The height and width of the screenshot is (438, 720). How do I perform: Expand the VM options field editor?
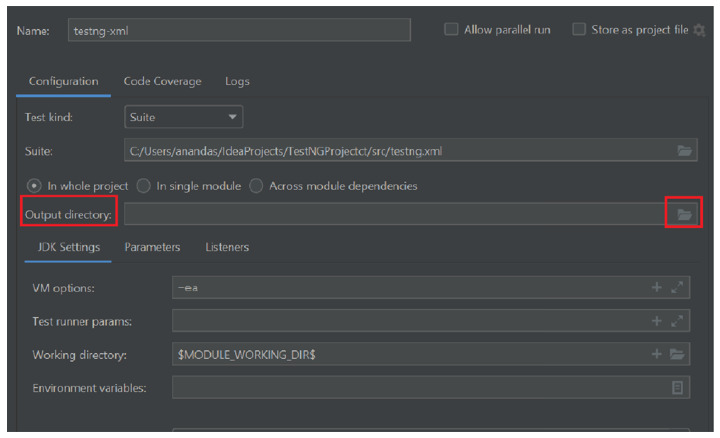coord(677,288)
